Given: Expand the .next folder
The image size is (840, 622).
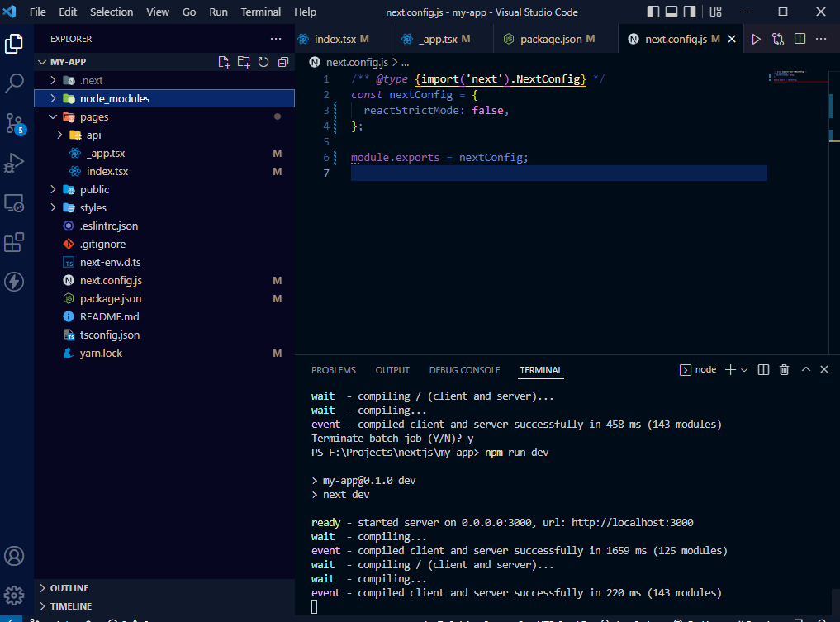Looking at the screenshot, I should tap(53, 80).
